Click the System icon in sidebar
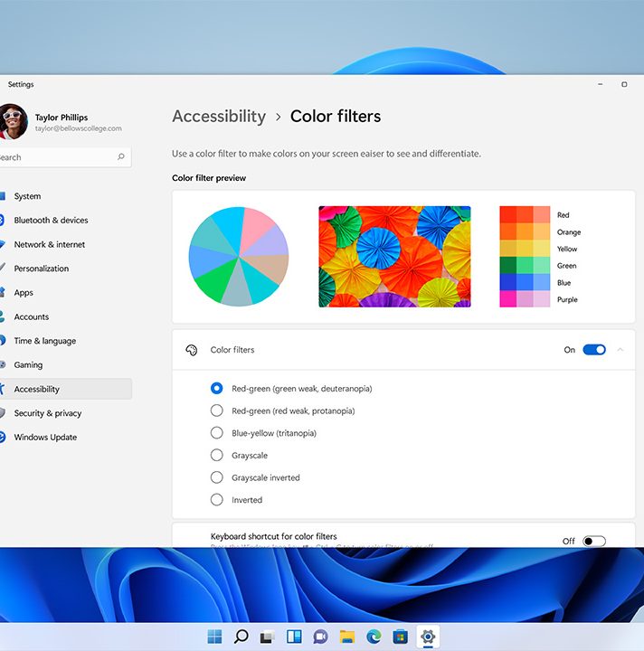 click(3, 196)
